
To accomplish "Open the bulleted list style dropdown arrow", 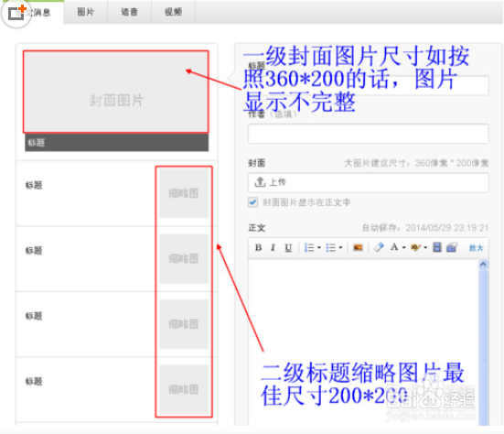I will click(340, 248).
